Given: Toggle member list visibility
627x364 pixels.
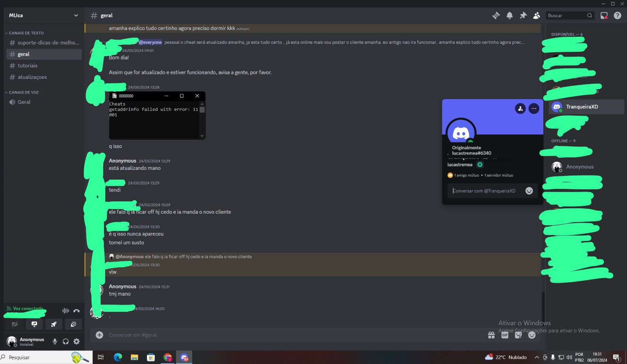Looking at the screenshot, I should [x=536, y=15].
